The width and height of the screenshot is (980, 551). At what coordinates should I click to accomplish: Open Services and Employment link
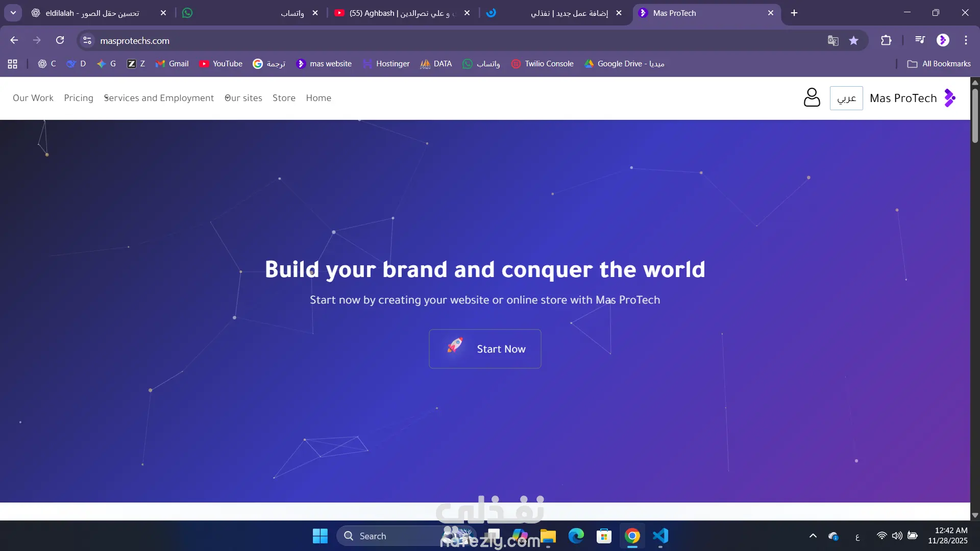point(159,98)
